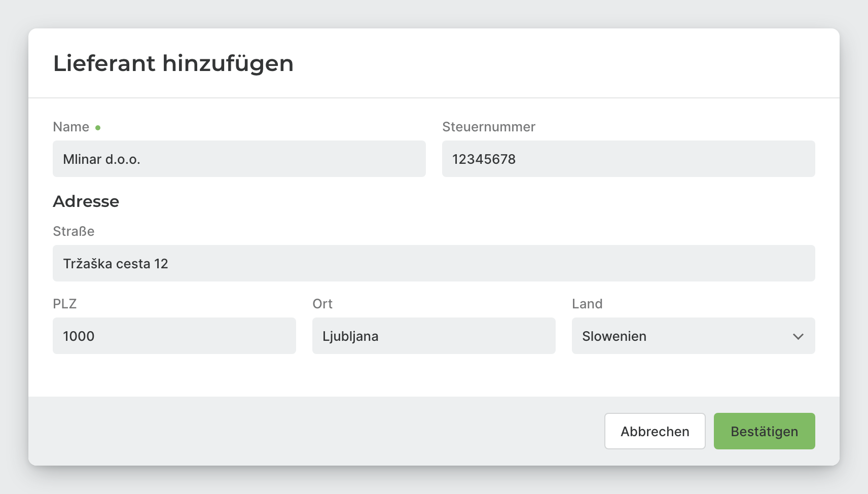868x494 pixels.
Task: Click the Ort label
Action: [x=322, y=304]
